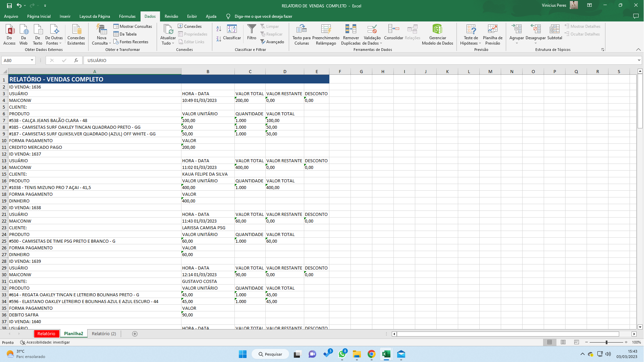644x362 pixels.
Task: Switch to Page Break Preview
Action: click(x=577, y=342)
